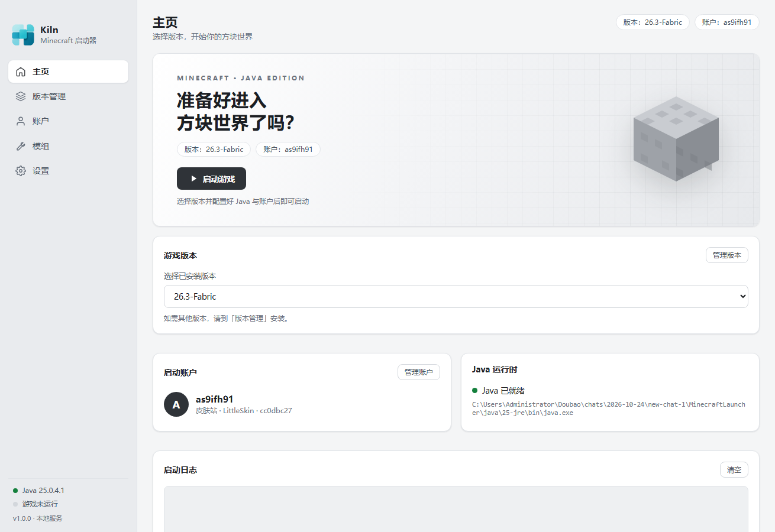Click the 准备好进入方块世界了吗 headline
The image size is (775, 532).
(x=236, y=112)
